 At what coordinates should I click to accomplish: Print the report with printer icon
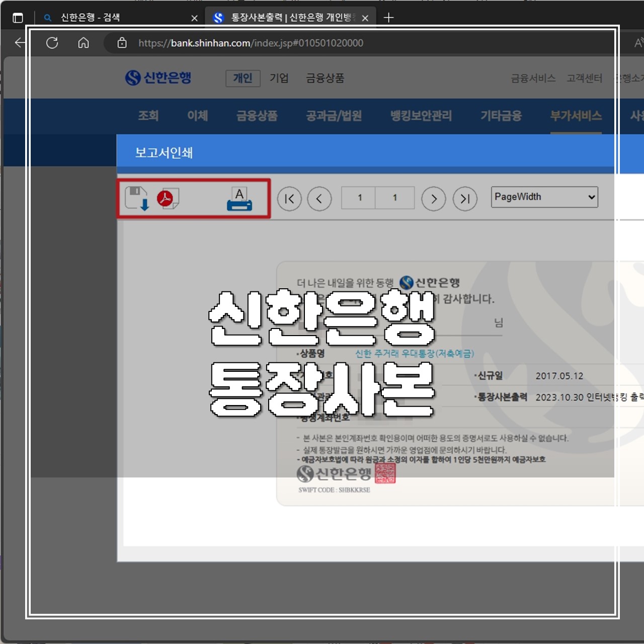tap(239, 199)
